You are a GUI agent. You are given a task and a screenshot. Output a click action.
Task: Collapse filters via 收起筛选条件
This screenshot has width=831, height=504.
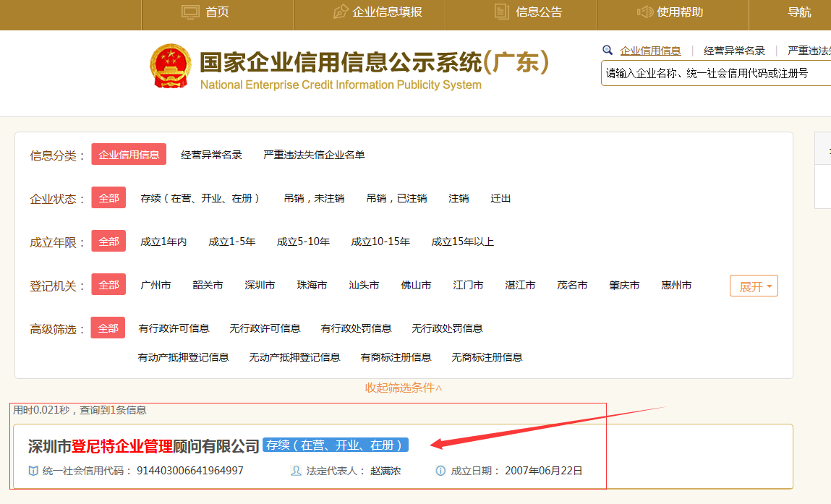pos(404,388)
